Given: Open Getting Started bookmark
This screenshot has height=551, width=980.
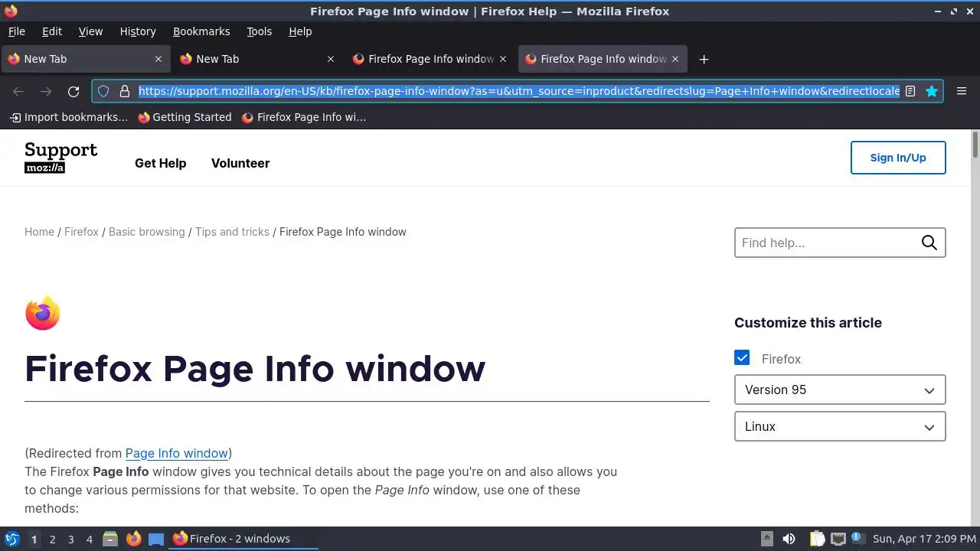Looking at the screenshot, I should tap(185, 117).
